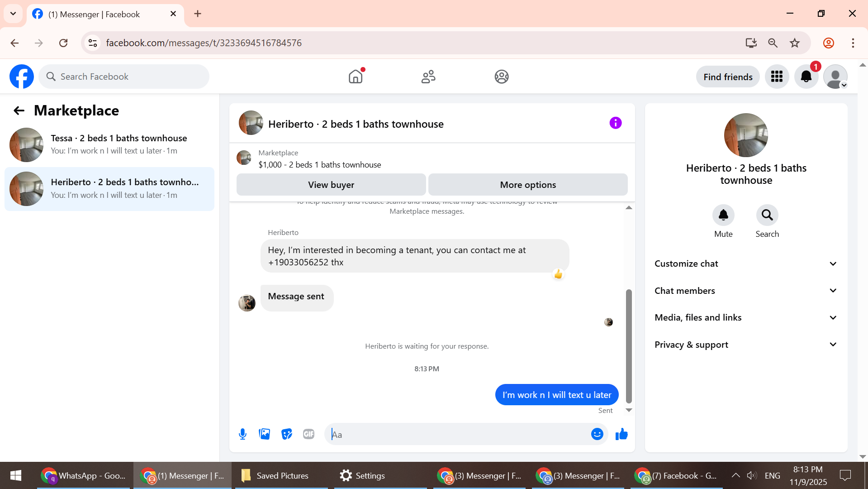Choose a GIF

[308, 434]
